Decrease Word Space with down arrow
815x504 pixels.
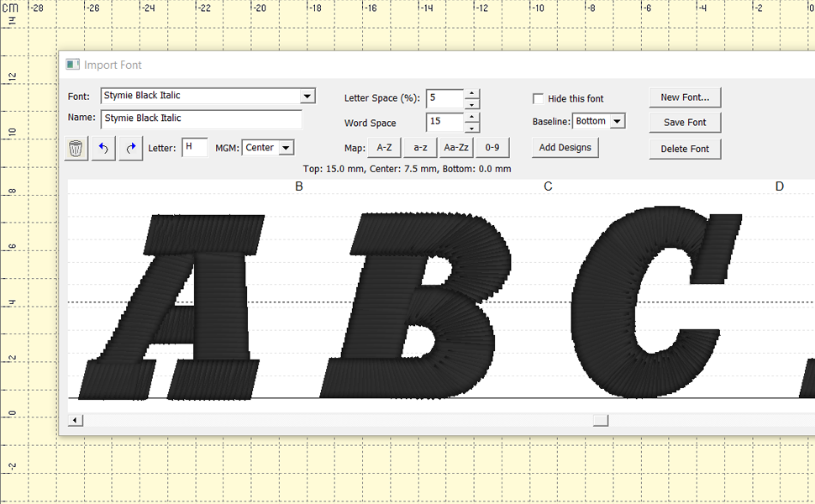[471, 128]
